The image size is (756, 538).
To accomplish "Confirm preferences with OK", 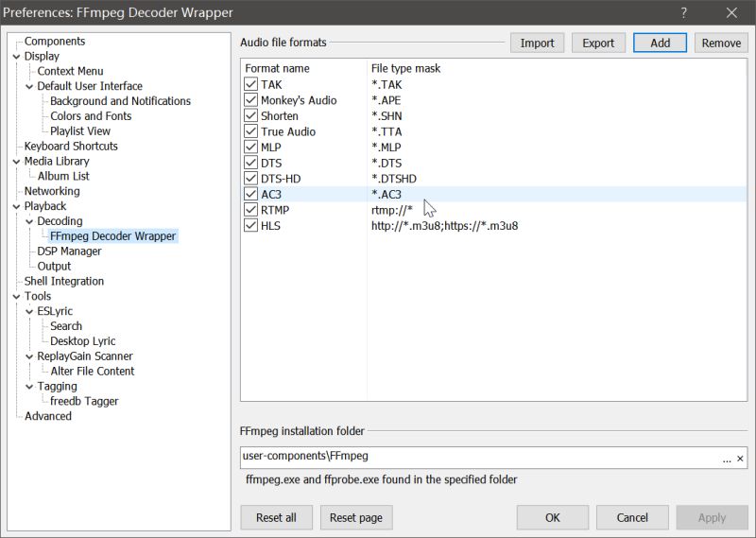I will pyautogui.click(x=553, y=517).
